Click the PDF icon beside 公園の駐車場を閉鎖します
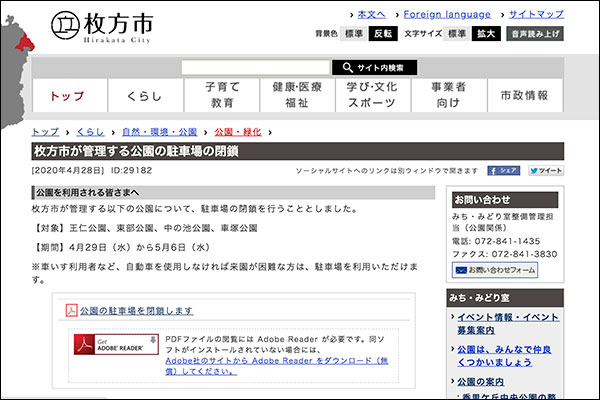 (x=72, y=311)
